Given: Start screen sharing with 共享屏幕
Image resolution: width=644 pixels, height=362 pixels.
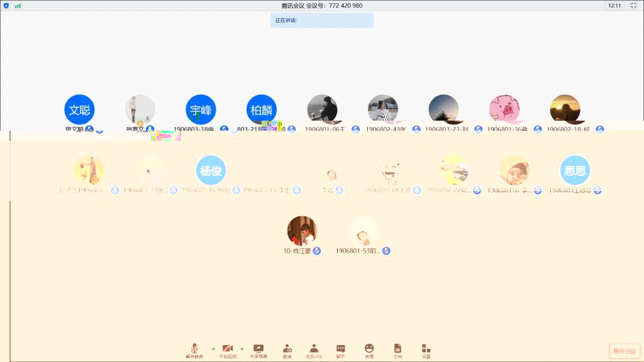Looking at the screenshot, I should click(258, 349).
